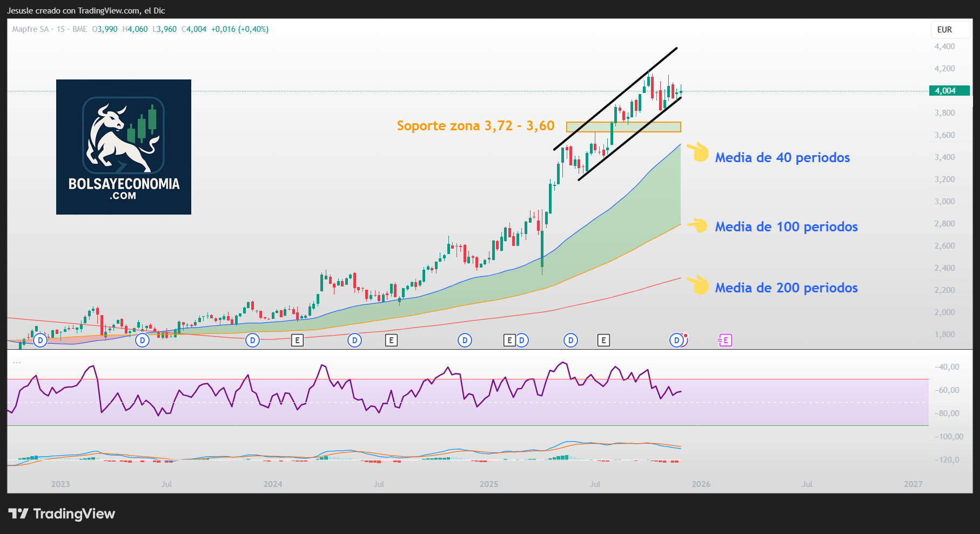Click the dividend marker just before 2024
This screenshot has width=980, height=534.
click(x=252, y=341)
